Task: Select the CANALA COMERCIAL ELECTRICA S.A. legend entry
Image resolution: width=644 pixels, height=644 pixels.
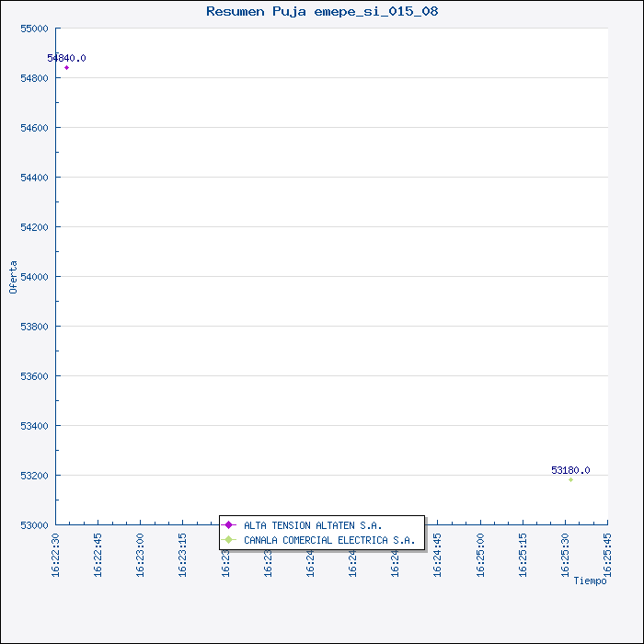Action: click(x=328, y=540)
